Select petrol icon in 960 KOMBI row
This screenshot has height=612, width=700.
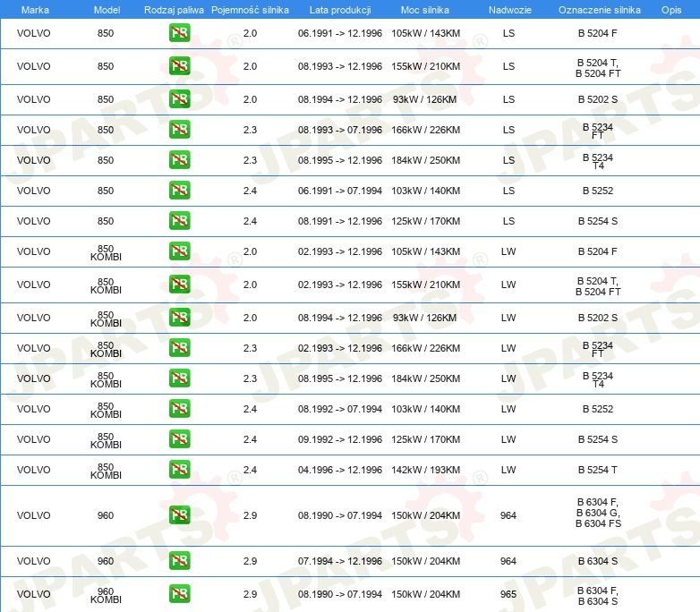179,594
